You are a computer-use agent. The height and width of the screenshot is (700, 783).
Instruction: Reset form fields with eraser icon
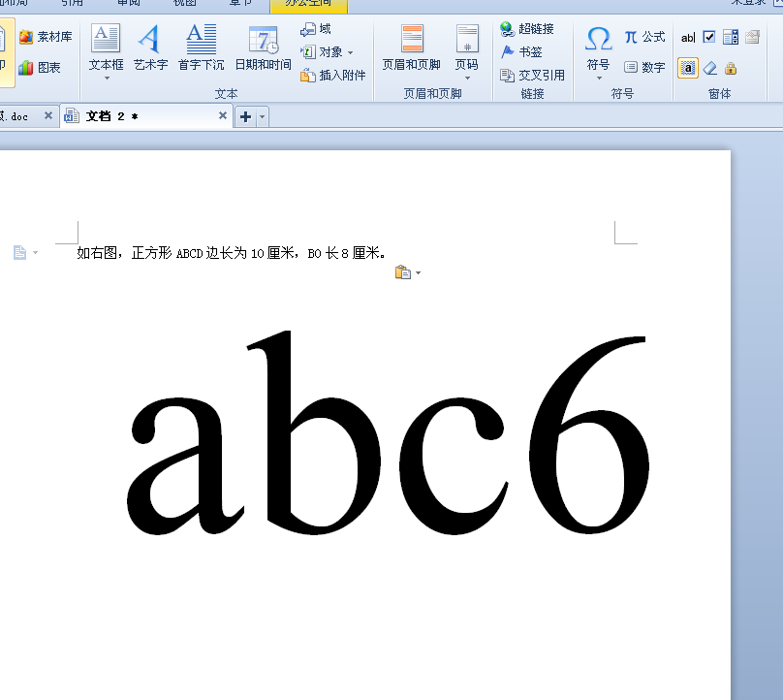click(709, 68)
